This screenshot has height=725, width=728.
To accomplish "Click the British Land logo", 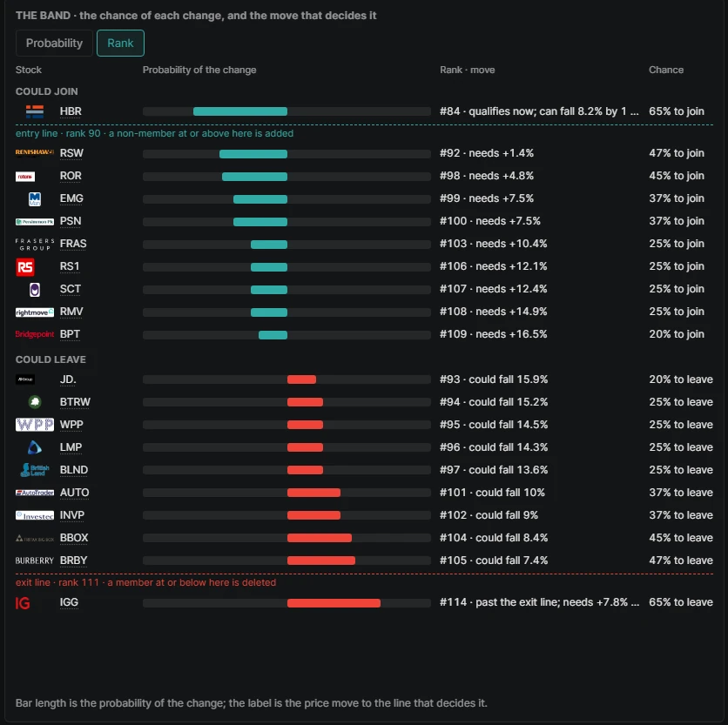I will pos(35,470).
